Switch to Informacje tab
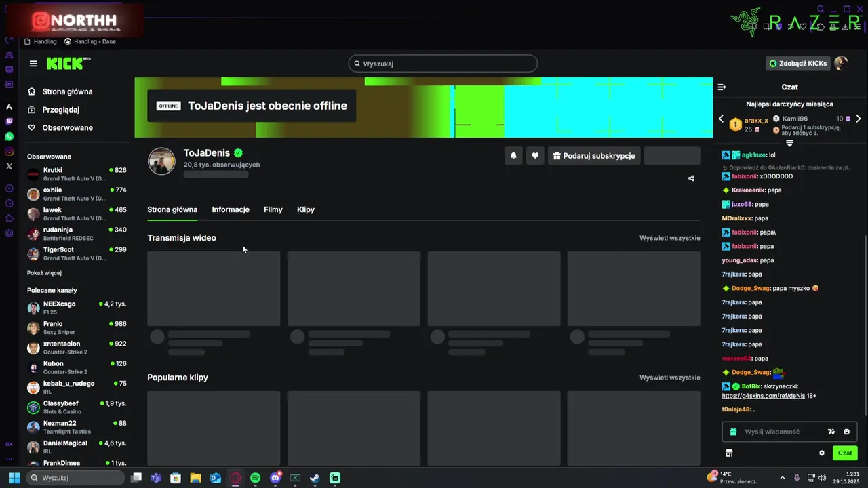868x488 pixels. [231, 210]
